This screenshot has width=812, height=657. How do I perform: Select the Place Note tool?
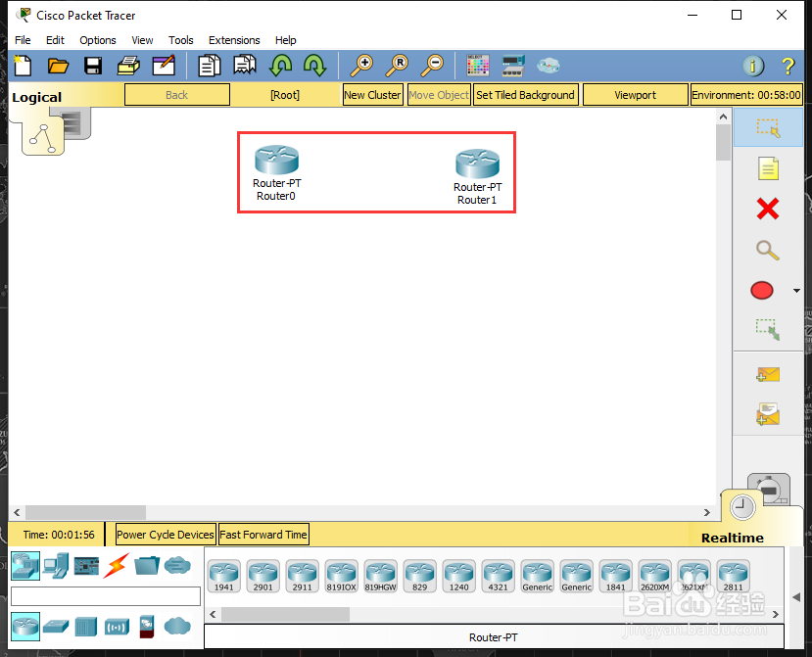click(768, 168)
